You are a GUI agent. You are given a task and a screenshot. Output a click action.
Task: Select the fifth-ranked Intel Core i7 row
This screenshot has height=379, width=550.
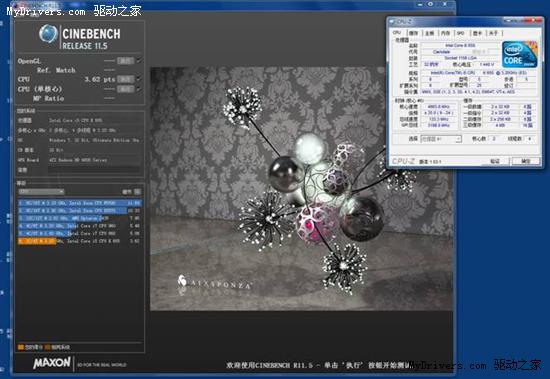(80, 233)
